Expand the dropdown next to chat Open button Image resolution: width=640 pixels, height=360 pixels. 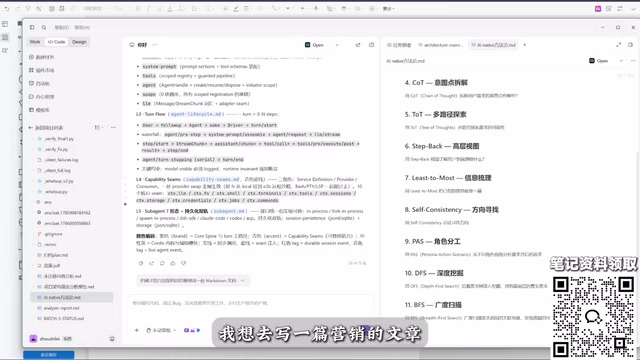click(337, 45)
